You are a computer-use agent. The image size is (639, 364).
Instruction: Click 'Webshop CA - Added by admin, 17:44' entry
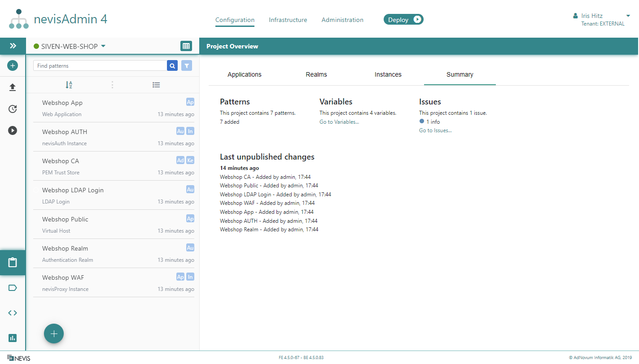coord(265,177)
